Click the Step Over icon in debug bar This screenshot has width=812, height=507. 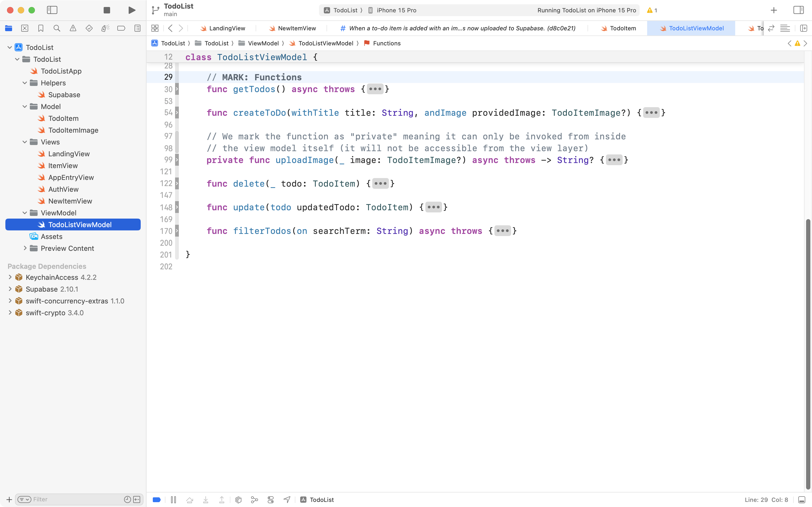point(189,500)
